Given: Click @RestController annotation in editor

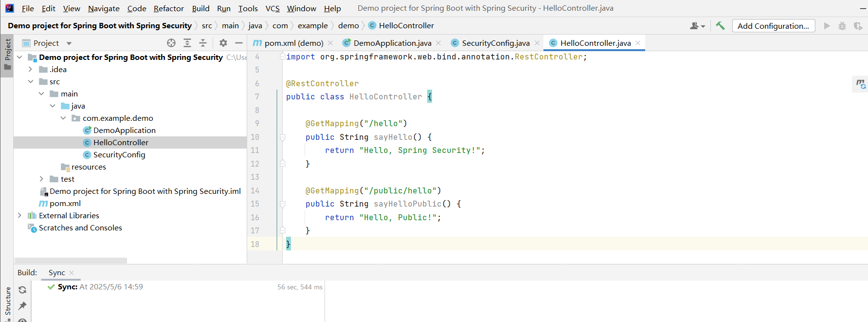Looking at the screenshot, I should (x=322, y=84).
